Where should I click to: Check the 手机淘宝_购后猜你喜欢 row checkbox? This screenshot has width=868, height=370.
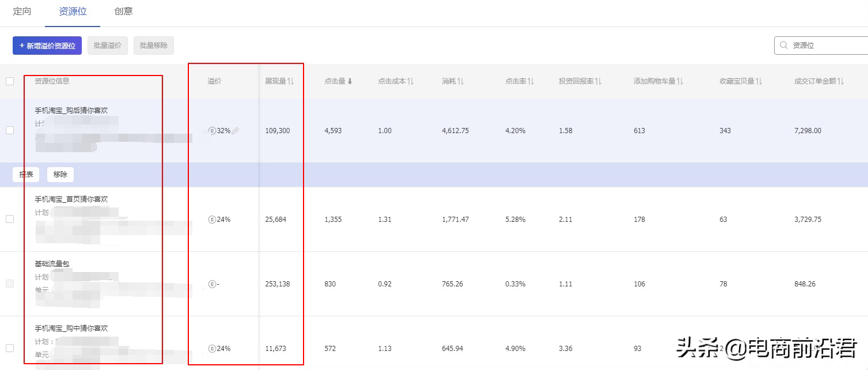[9, 130]
